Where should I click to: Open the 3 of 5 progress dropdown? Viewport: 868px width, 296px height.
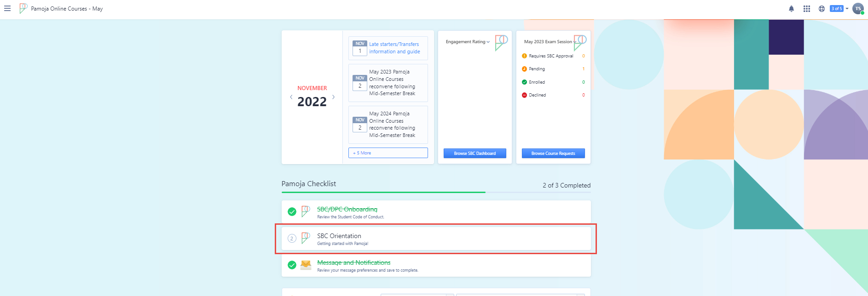tap(839, 9)
